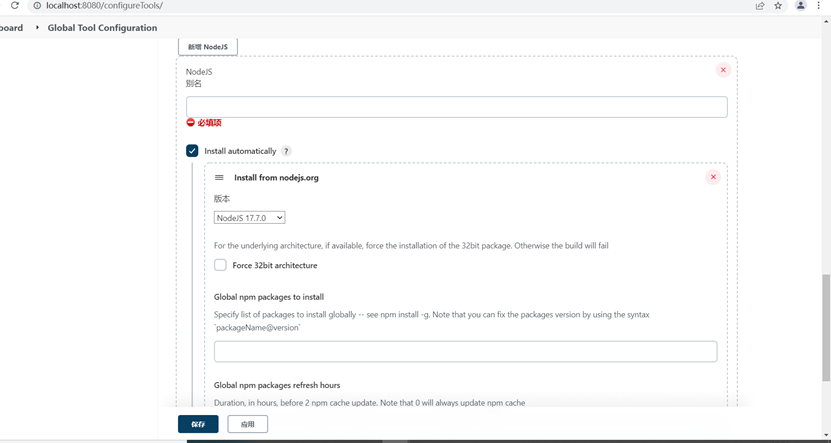
Task: Click the 新增 NodeJS button
Action: 208,47
